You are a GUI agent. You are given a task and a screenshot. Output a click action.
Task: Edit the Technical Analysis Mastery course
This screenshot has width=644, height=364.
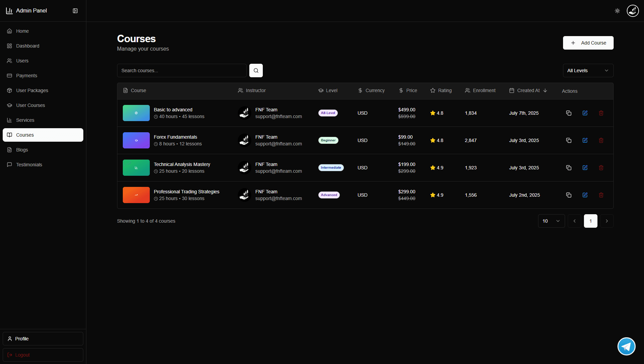pos(585,168)
